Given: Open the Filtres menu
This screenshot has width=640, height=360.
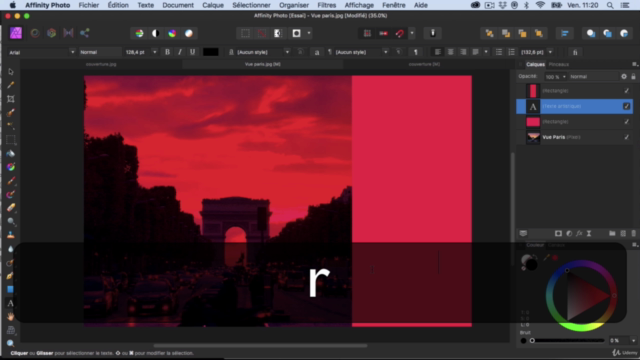Looking at the screenshot, I should click(327, 5).
